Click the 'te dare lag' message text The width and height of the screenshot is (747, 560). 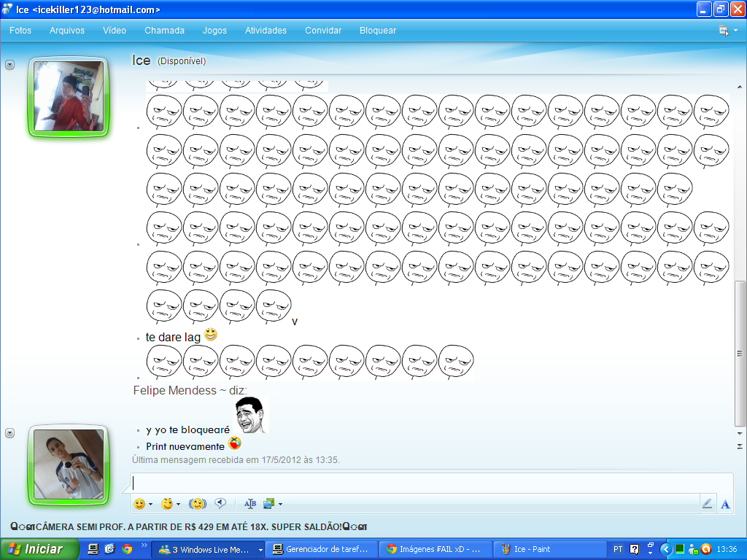173,337
